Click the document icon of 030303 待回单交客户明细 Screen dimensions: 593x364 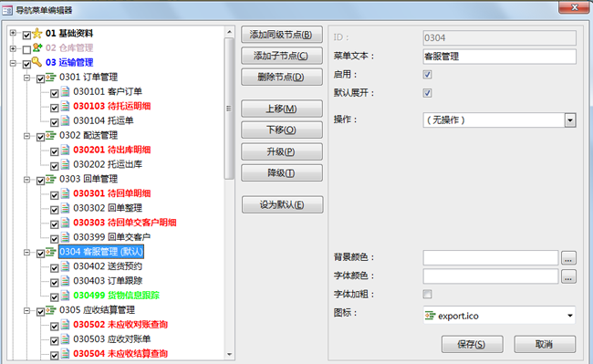click(65, 223)
